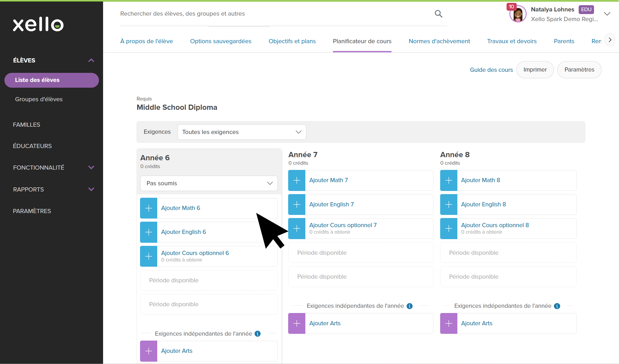The height and width of the screenshot is (364, 619).
Task: Expand the Fonctionnalité sidebar section
Action: pos(91,168)
